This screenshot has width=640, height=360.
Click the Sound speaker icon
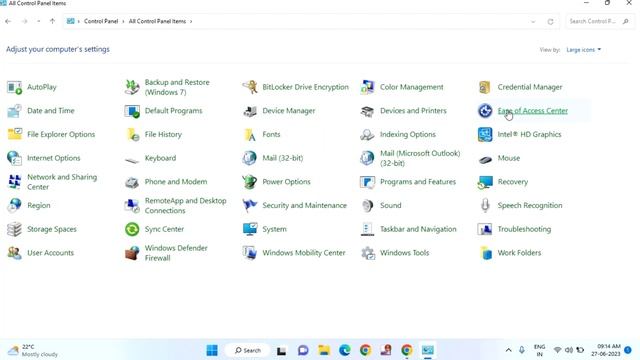click(x=367, y=206)
